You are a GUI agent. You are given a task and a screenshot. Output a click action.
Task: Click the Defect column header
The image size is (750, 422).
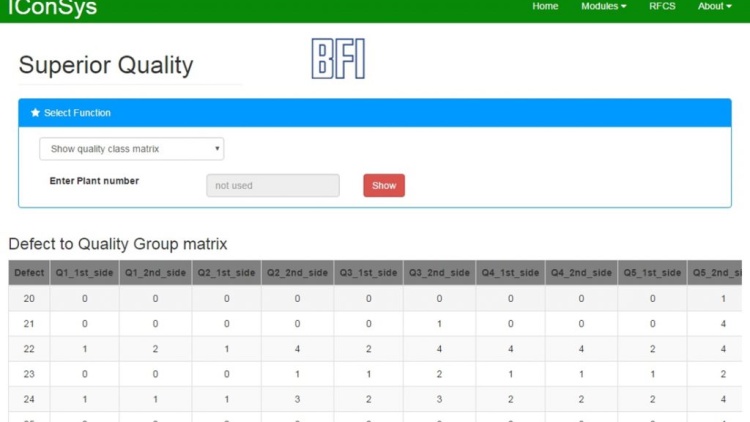(29, 273)
